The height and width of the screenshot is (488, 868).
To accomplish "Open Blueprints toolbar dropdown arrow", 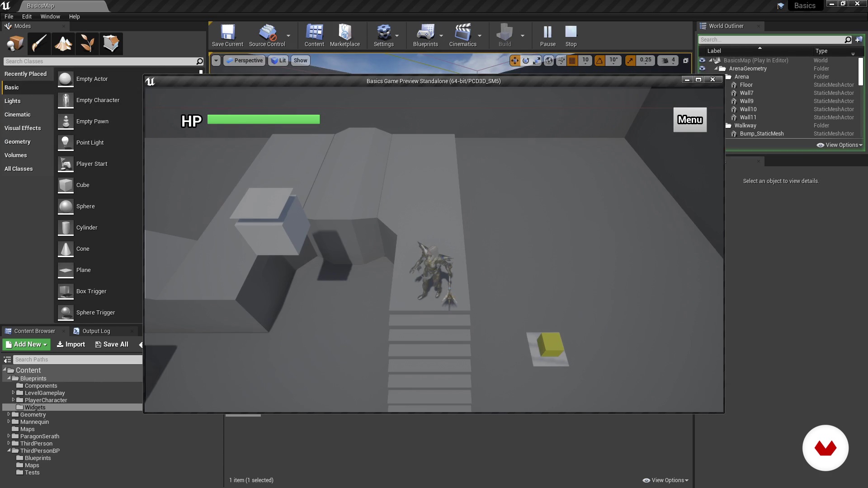I will click(441, 36).
